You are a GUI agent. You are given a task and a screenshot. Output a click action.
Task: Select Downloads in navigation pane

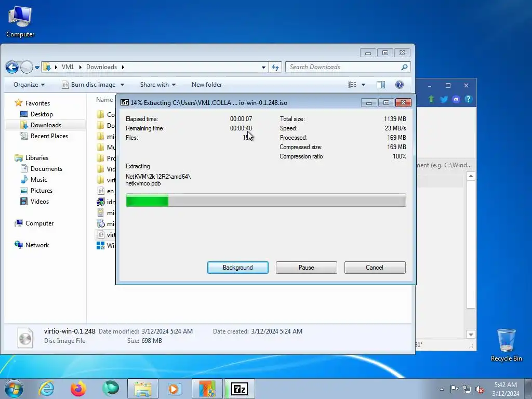pyautogui.click(x=46, y=125)
